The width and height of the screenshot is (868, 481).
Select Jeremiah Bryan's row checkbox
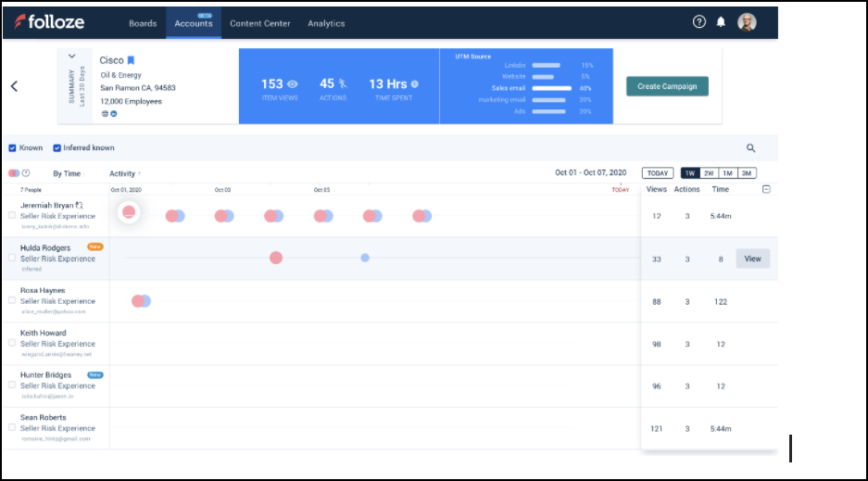point(12,215)
